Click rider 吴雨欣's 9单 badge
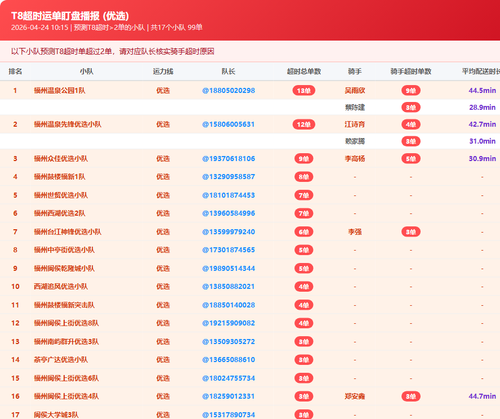 point(411,90)
